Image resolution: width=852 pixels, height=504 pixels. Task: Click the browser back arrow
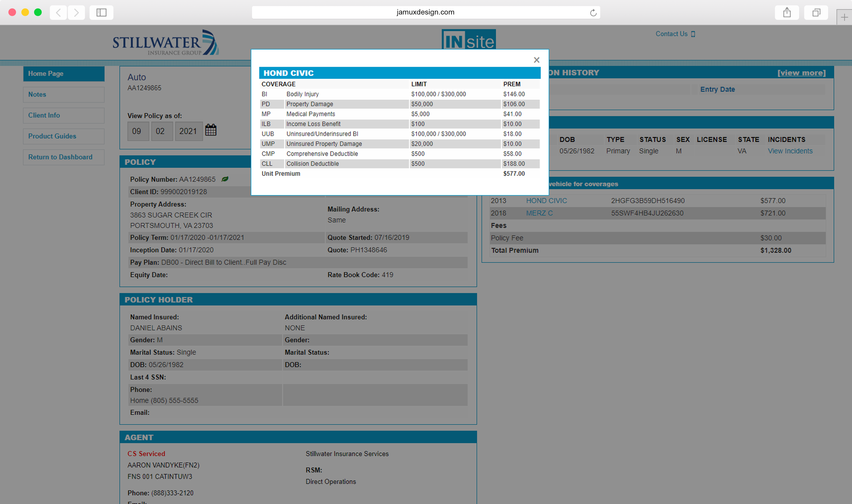58,12
